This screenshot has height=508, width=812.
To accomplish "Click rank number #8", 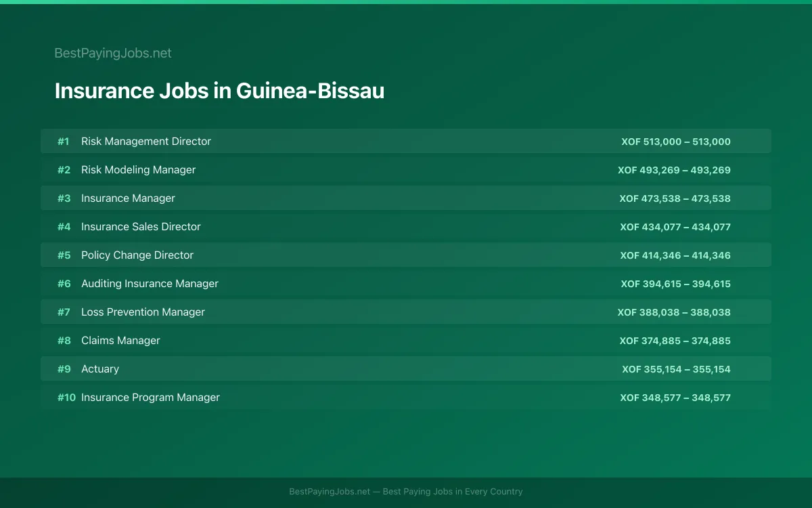I will point(64,341).
